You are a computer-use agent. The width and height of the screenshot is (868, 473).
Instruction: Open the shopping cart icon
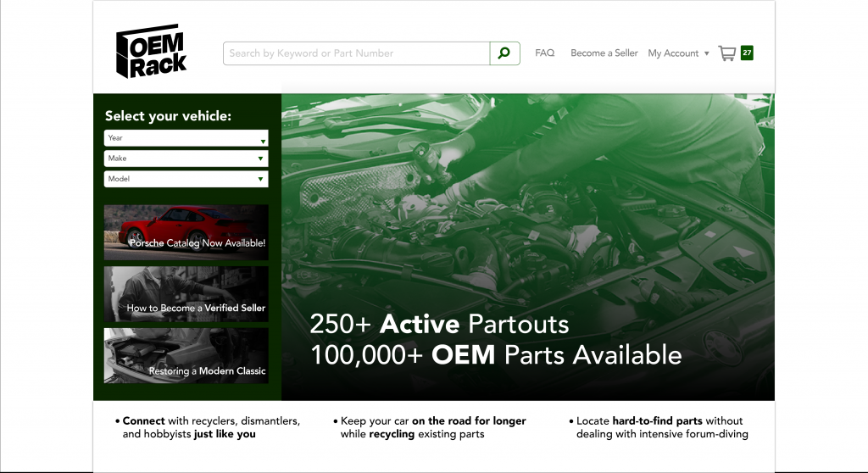726,53
